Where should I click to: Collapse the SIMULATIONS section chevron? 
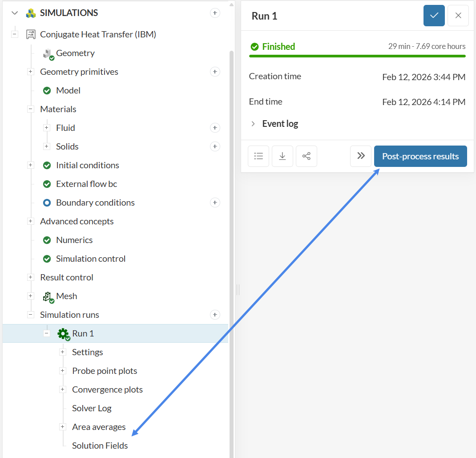pyautogui.click(x=15, y=13)
